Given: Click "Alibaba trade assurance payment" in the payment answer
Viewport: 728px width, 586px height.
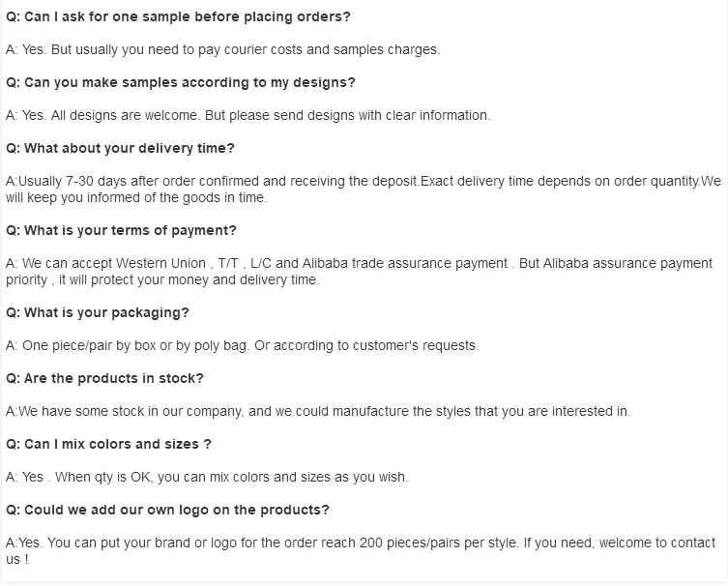Looking at the screenshot, I should pos(406,263).
